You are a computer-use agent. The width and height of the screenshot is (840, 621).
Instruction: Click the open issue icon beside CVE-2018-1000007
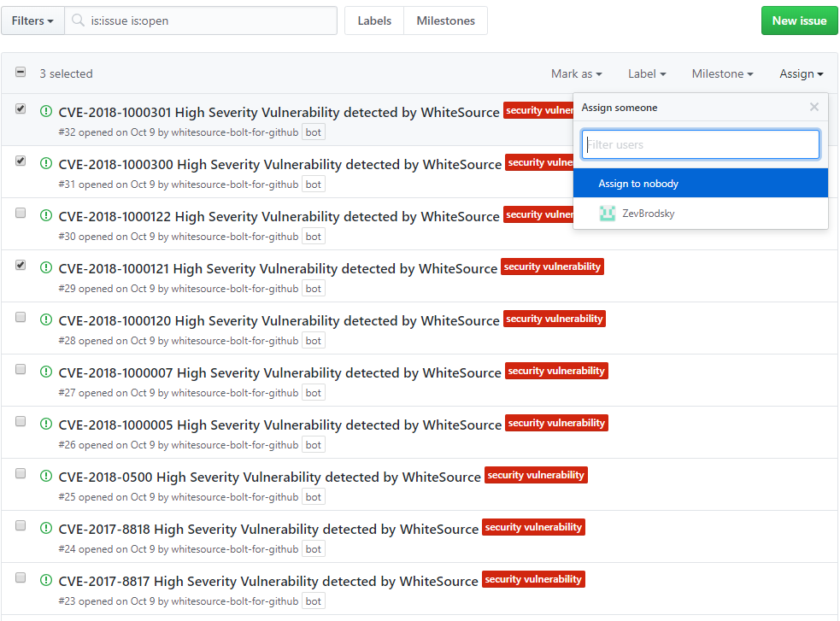click(x=46, y=371)
